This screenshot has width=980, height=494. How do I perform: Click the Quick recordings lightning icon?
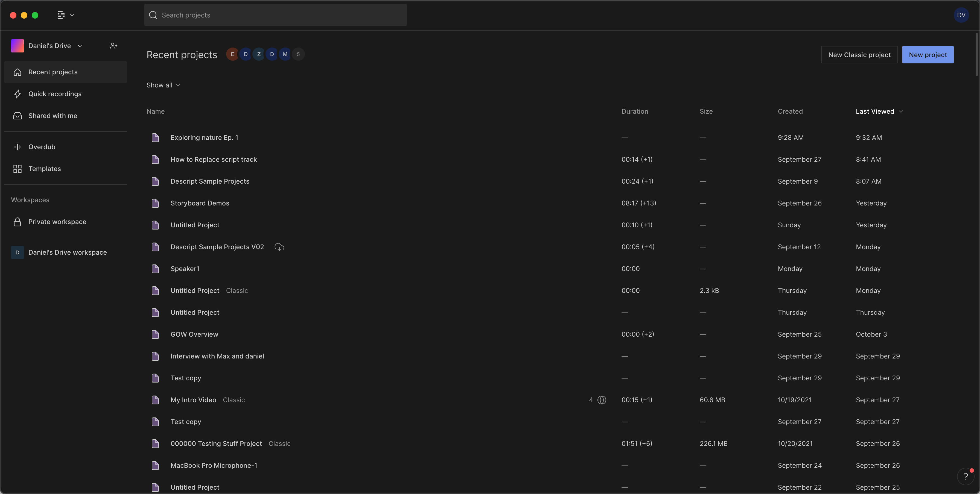[17, 94]
